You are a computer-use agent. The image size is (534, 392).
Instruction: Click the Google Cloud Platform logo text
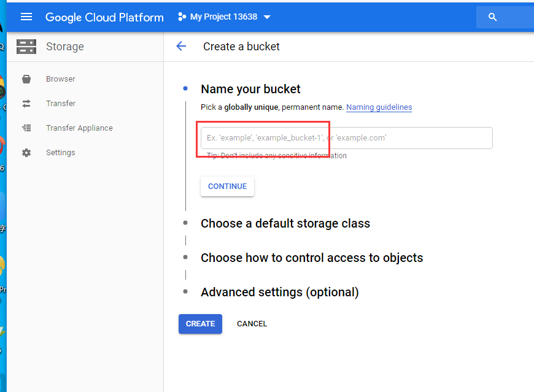click(104, 17)
